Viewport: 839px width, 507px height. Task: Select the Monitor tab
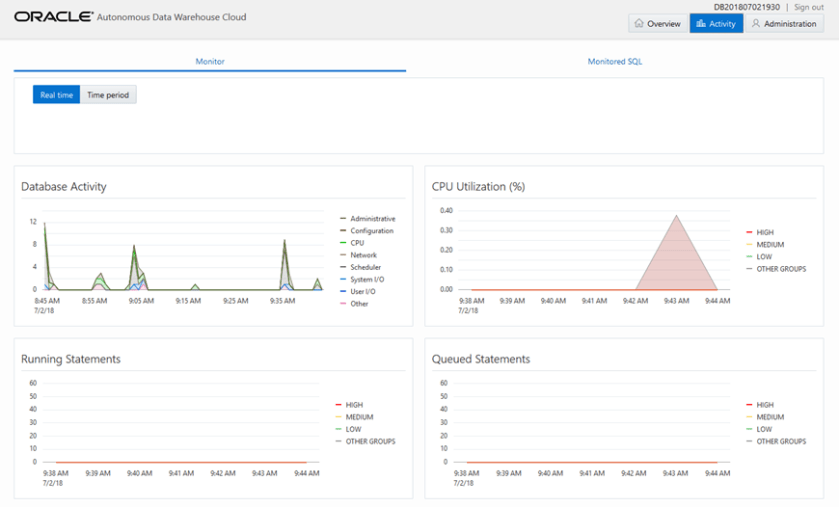[210, 62]
